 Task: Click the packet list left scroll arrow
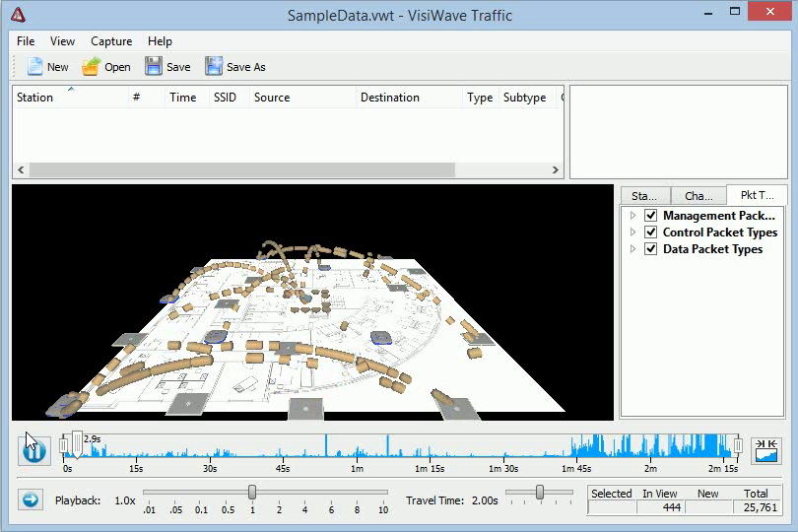[x=21, y=170]
